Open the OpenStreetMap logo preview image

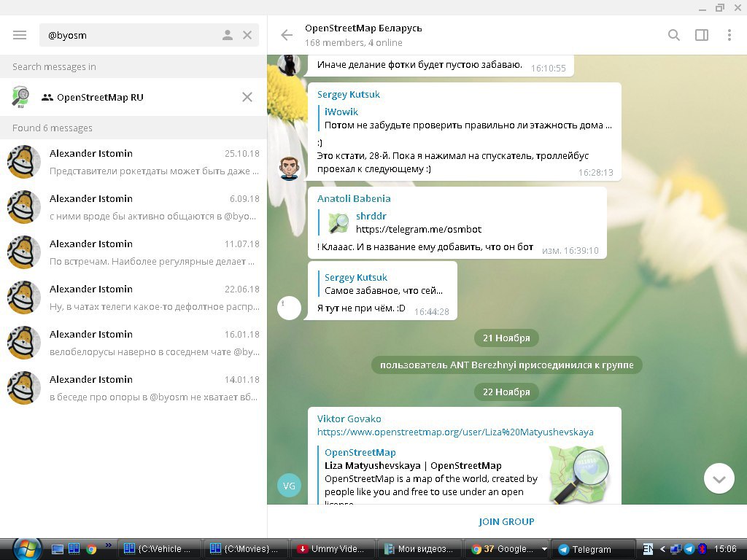pos(579,474)
